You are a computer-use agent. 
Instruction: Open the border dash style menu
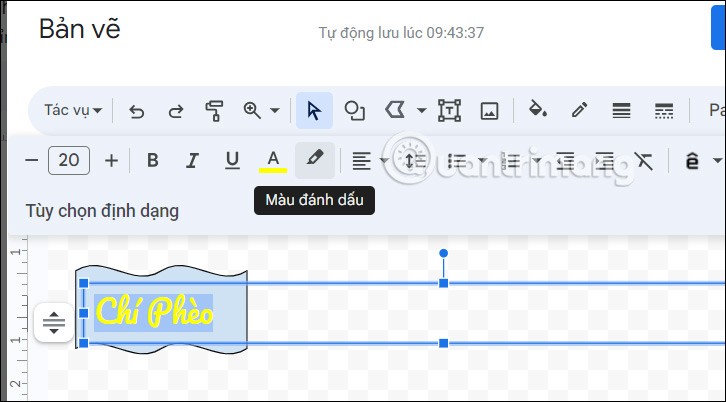(x=663, y=110)
